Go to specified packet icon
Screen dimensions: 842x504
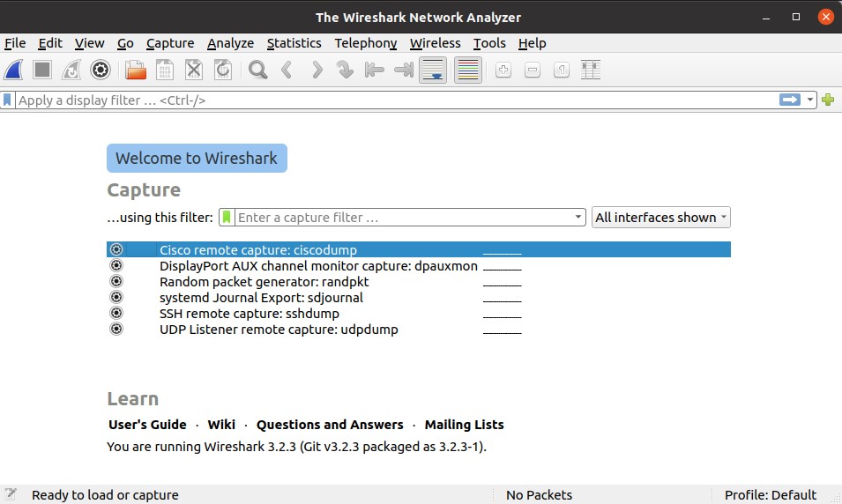(x=345, y=70)
